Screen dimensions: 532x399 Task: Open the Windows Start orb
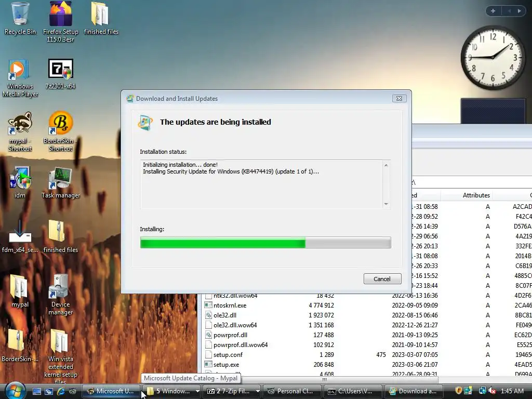pos(15,391)
